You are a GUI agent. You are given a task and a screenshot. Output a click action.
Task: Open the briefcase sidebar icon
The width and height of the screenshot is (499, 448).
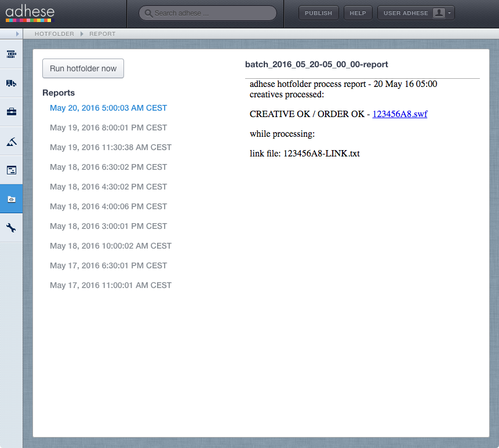click(11, 112)
